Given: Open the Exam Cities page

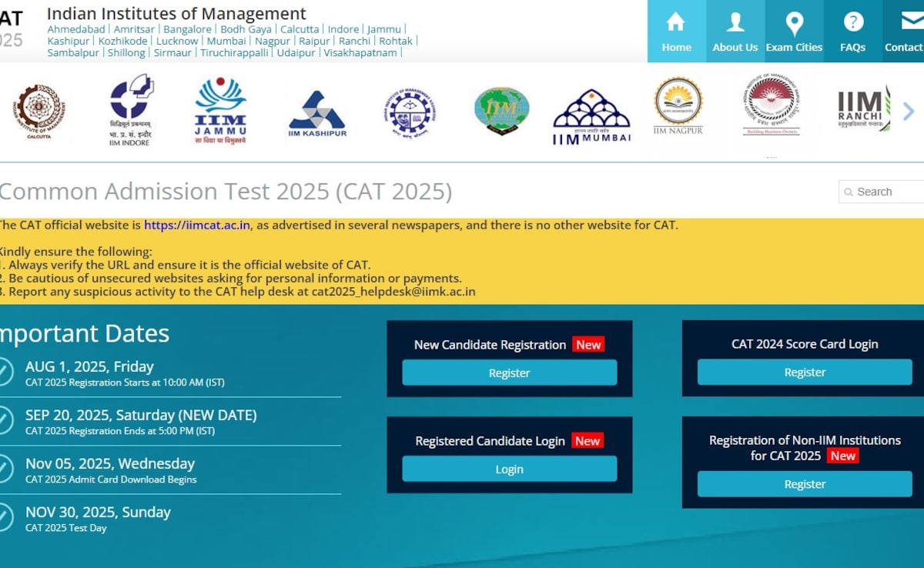Looking at the screenshot, I should click(x=794, y=32).
